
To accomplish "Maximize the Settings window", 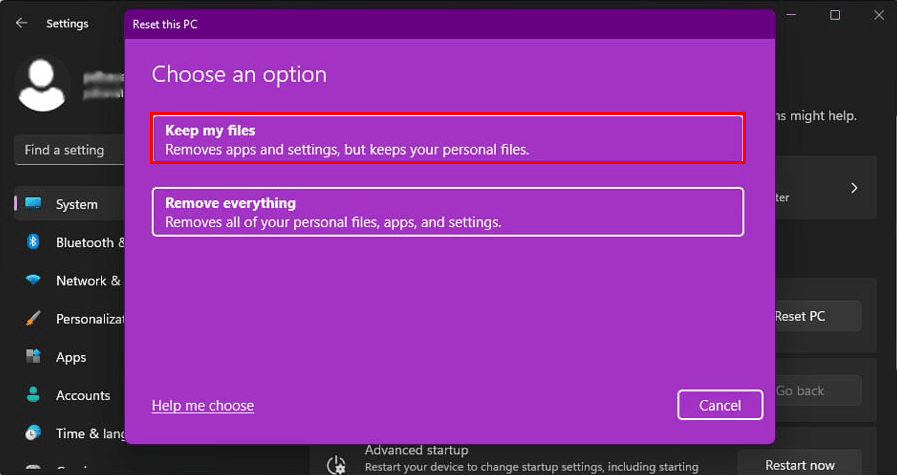I will (835, 15).
